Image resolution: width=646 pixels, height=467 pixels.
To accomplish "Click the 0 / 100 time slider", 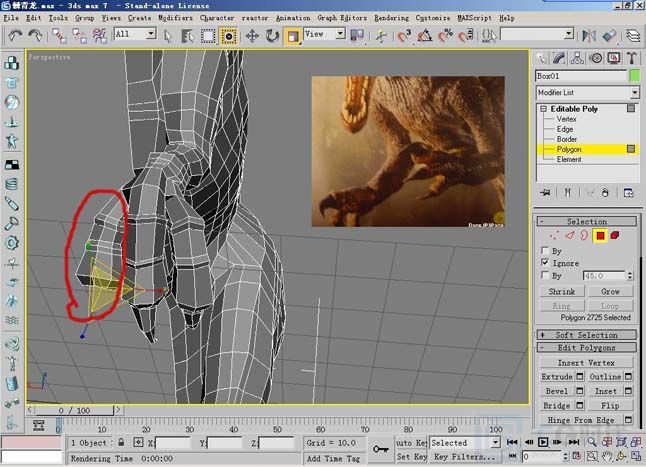I will coord(74,410).
